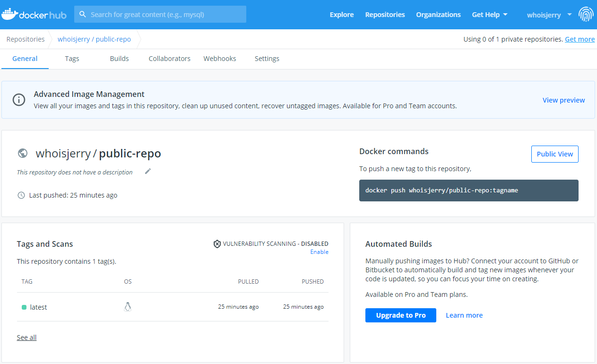Click 'This repository does not have a description' text
597x364 pixels.
[x=75, y=172]
